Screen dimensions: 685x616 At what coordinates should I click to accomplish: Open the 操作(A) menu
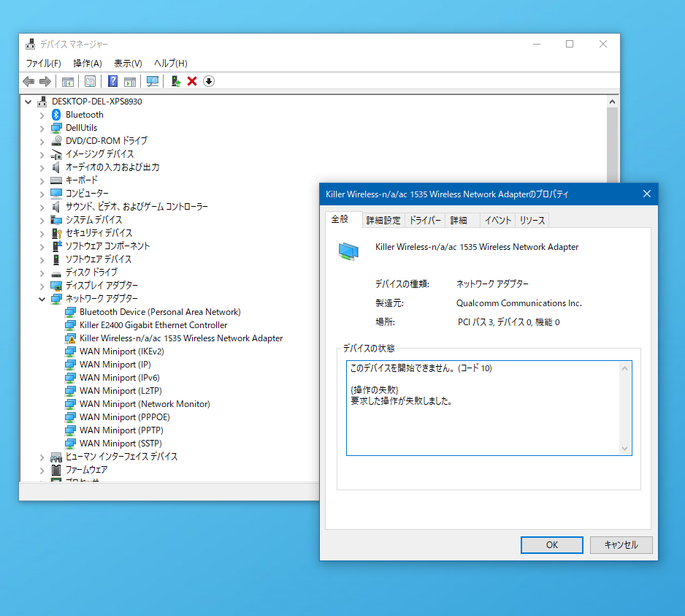(88, 64)
